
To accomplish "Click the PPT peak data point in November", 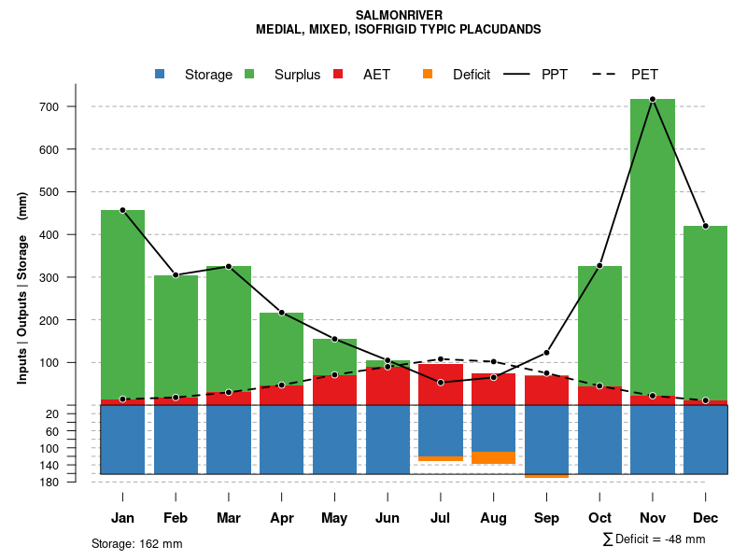I will coord(653,99).
